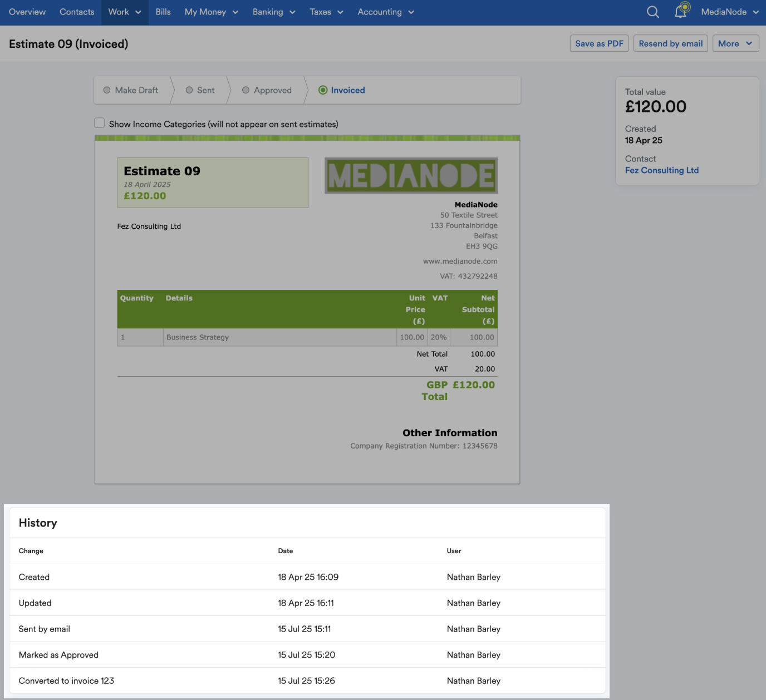Click the Estimate 09 (Invoiced) page title
The image size is (766, 700).
(x=68, y=44)
